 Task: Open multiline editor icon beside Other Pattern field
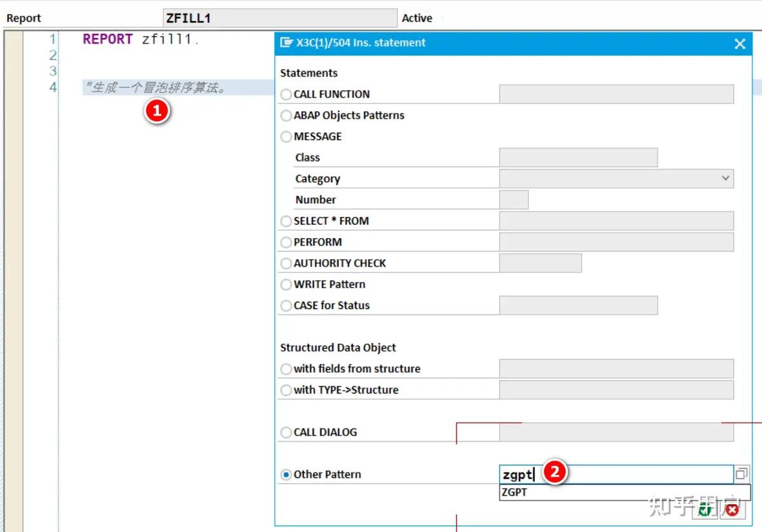point(742,474)
